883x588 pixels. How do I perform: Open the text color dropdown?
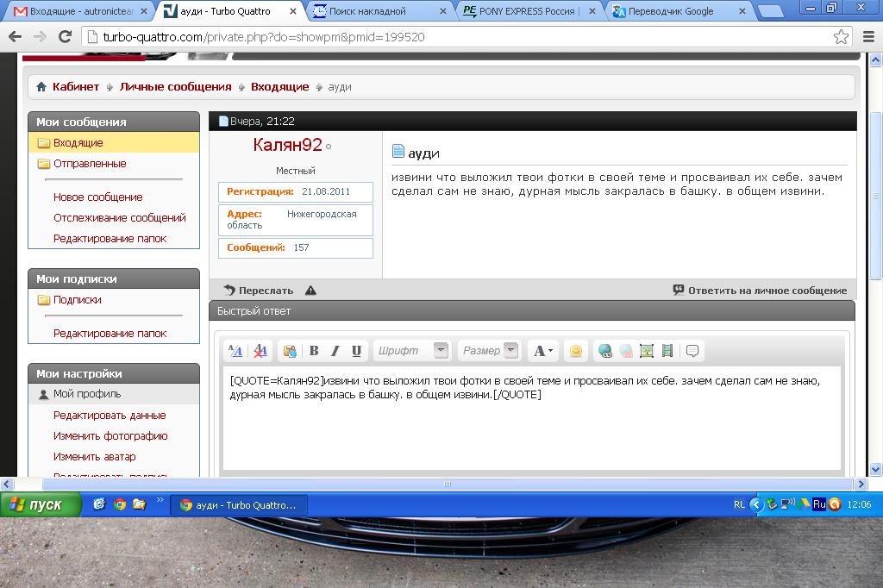tap(542, 351)
